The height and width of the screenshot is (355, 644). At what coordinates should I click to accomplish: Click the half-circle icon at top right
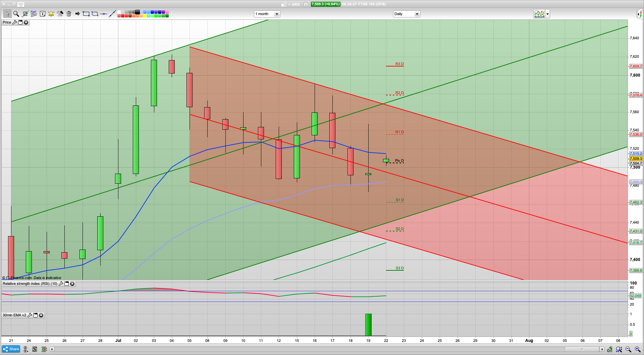(x=640, y=14)
